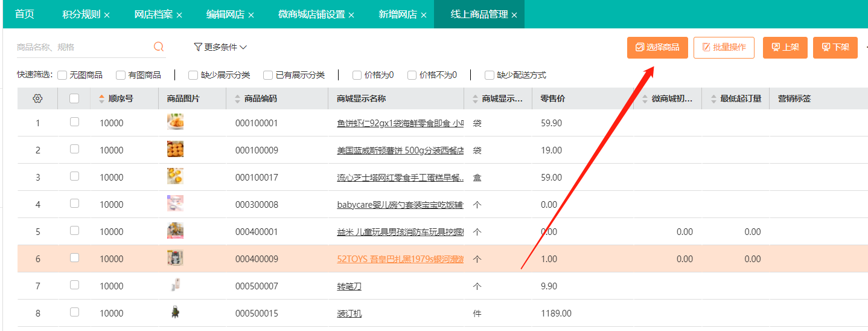Close the 积分规则 tab
Viewport: 868px width, 331px height.
point(107,15)
